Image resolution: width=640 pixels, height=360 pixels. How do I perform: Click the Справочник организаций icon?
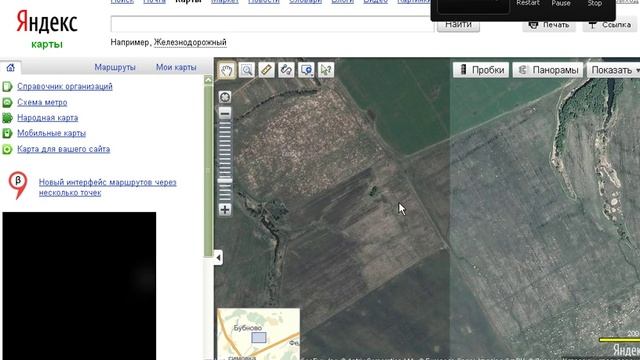tap(7, 87)
